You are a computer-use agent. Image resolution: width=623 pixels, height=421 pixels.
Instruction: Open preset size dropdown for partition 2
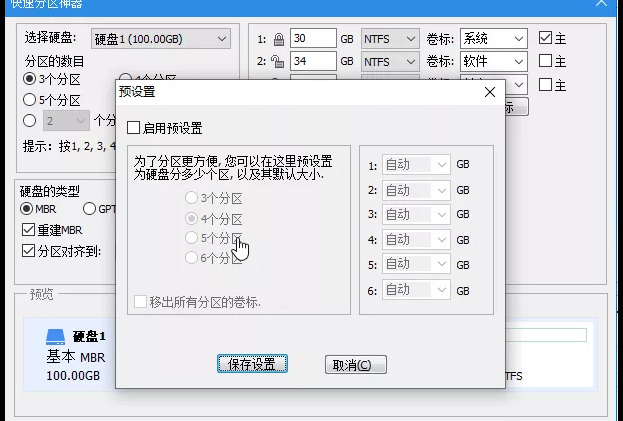[416, 190]
